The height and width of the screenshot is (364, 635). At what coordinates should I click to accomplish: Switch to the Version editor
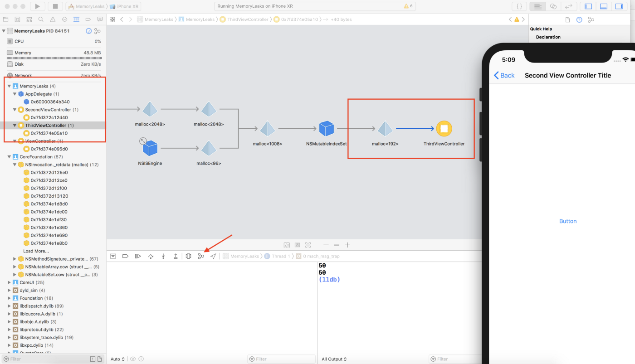(x=568, y=6)
